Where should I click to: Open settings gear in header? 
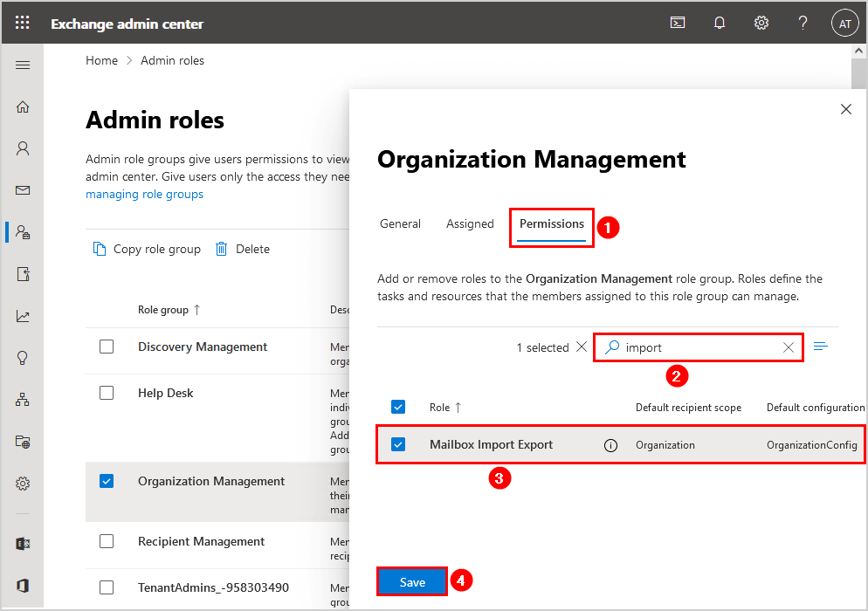[761, 23]
